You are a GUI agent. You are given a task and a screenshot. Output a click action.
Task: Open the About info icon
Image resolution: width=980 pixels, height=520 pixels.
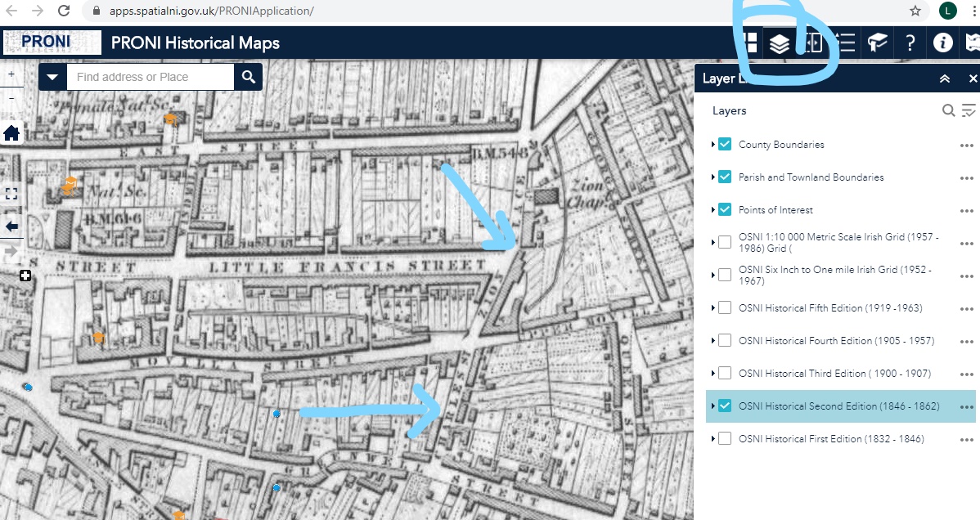point(942,43)
